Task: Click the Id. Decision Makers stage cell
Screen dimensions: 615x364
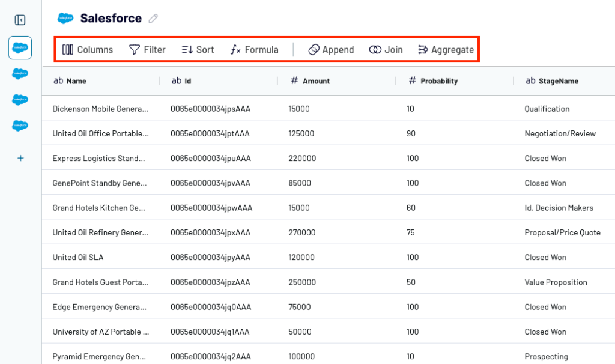Action: point(559,208)
